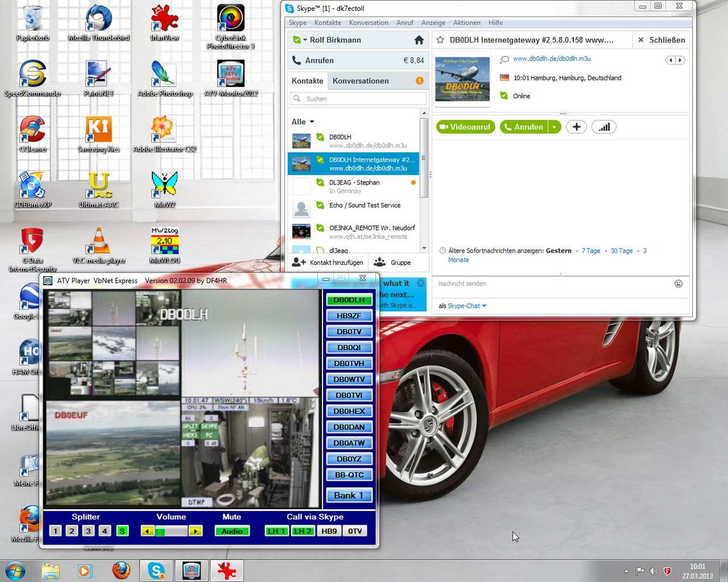Launch CCleaner from the desktop

tap(33, 133)
